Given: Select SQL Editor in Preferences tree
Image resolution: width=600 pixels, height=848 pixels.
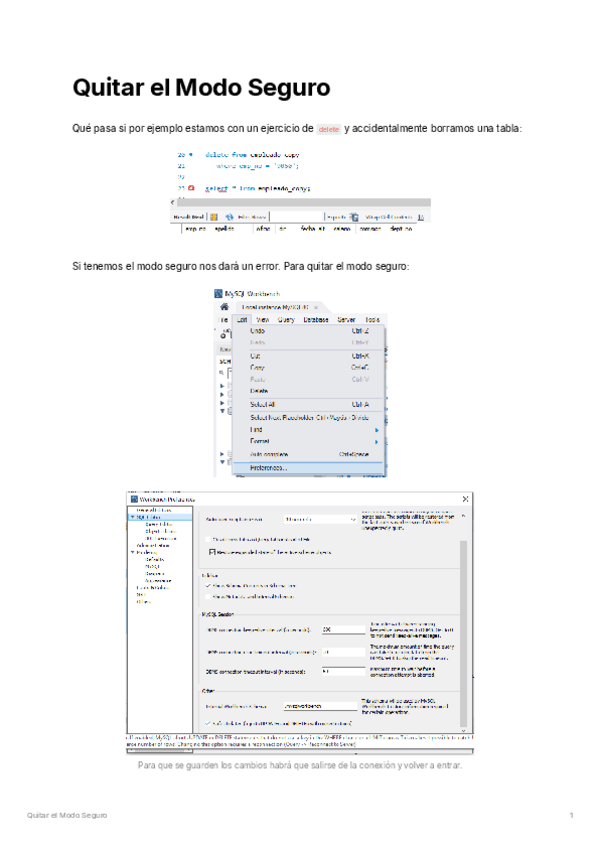Looking at the screenshot, I should [148, 517].
